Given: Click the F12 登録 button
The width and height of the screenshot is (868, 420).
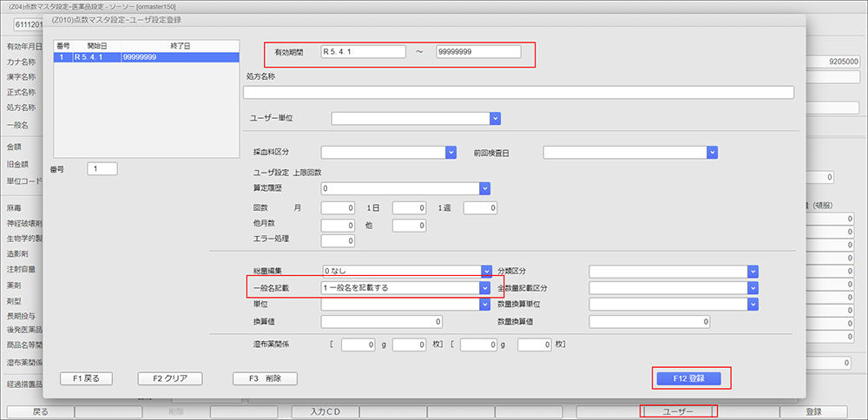Looking at the screenshot, I should (x=692, y=378).
